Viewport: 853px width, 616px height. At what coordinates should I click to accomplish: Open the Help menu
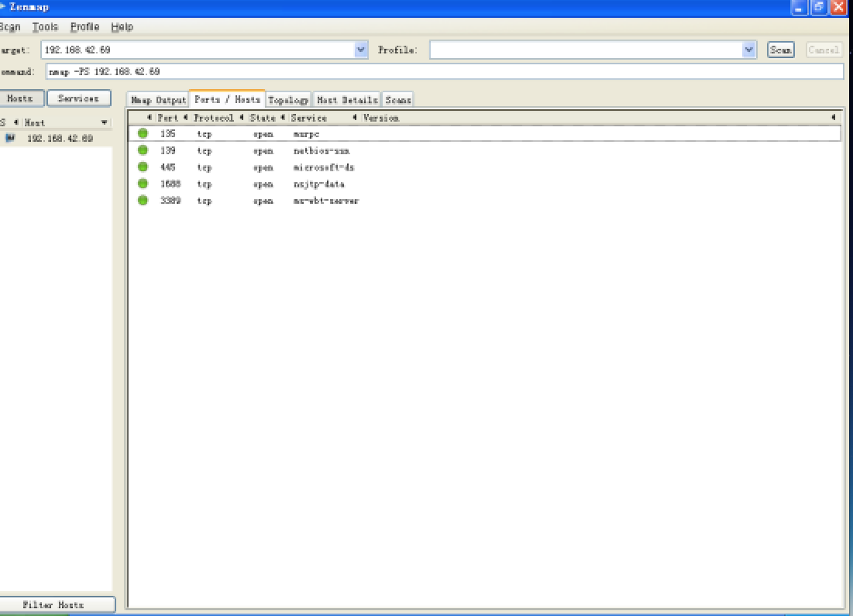coord(122,26)
